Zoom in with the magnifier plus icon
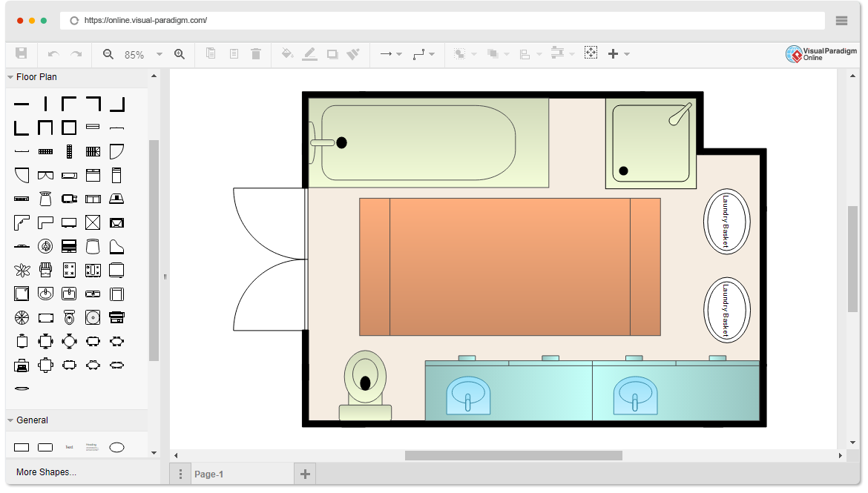The height and width of the screenshot is (493, 868). (180, 53)
